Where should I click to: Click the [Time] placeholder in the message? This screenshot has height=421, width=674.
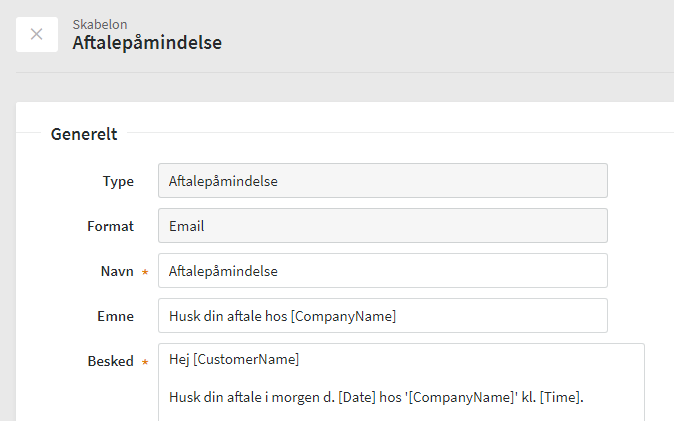pos(560,398)
